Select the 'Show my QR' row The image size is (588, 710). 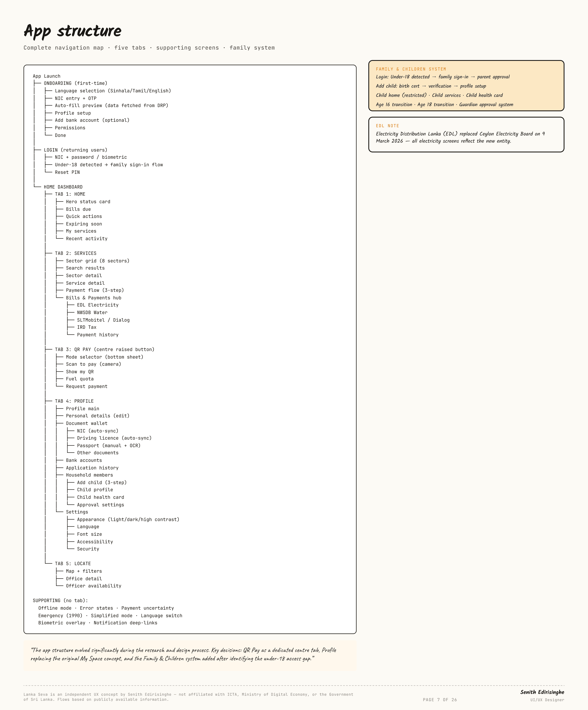pos(80,372)
